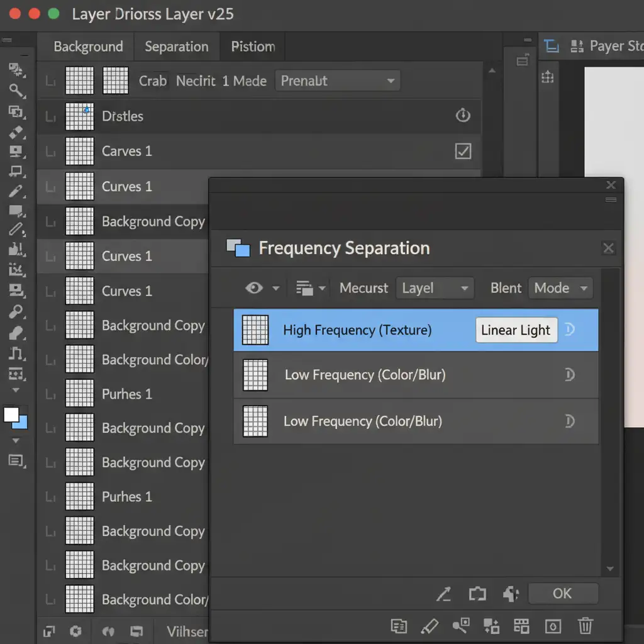The width and height of the screenshot is (644, 644).
Task: Click the trash icon to delete layer
Action: click(x=585, y=626)
